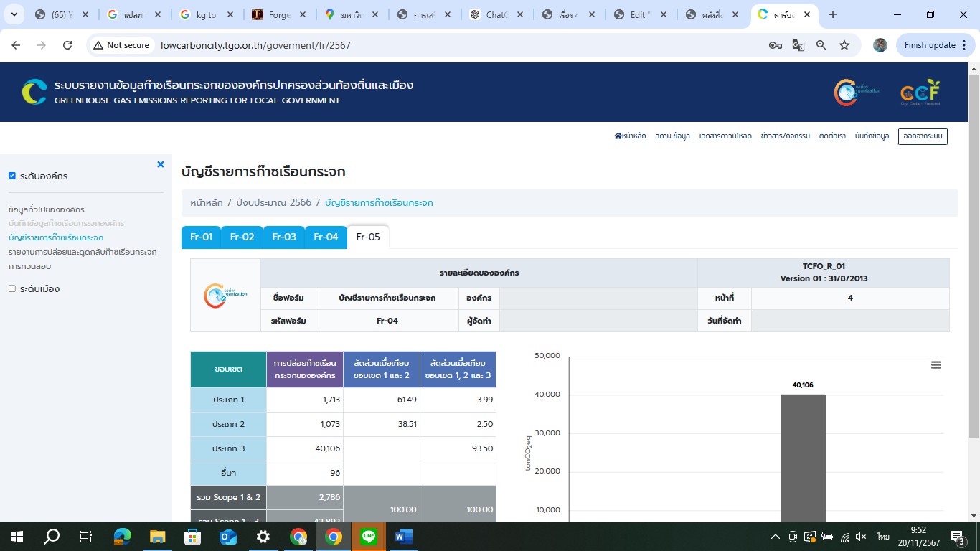Viewport: 980px width, 551px height.
Task: Expand the tab search dropdown arrow
Action: coord(14,14)
